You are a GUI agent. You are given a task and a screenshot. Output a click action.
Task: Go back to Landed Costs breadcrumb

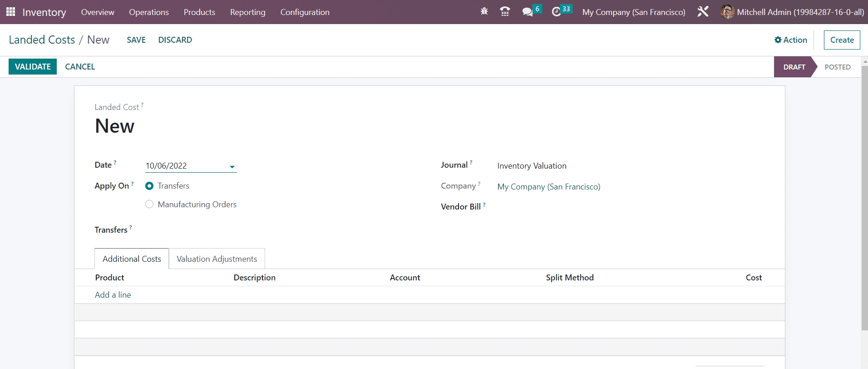click(42, 40)
